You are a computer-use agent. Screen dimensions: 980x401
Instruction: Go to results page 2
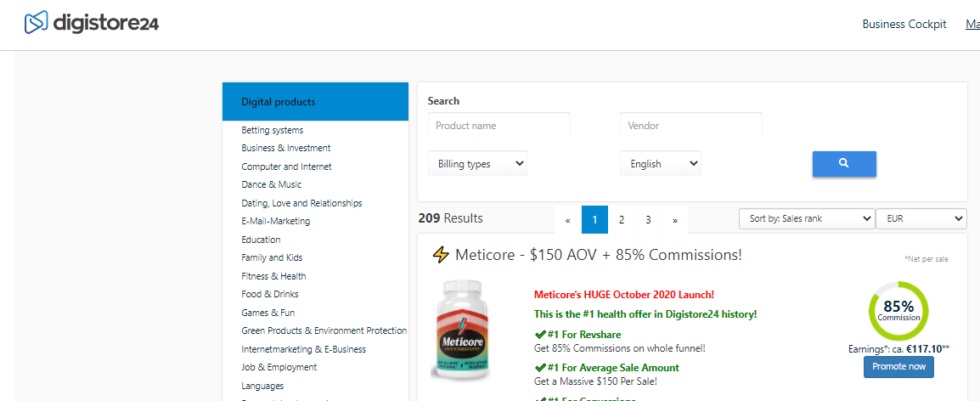click(622, 219)
